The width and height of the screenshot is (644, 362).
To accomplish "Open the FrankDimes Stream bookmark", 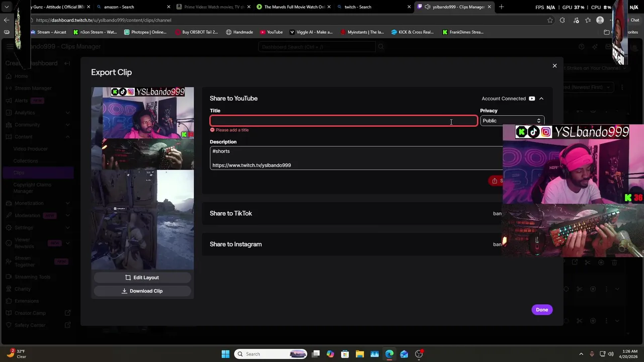I will click(x=463, y=32).
